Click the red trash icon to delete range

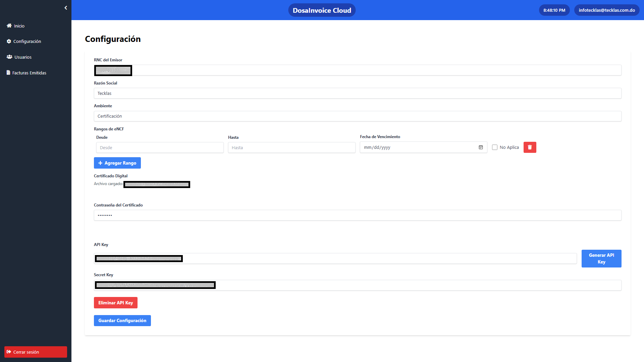[530, 147]
